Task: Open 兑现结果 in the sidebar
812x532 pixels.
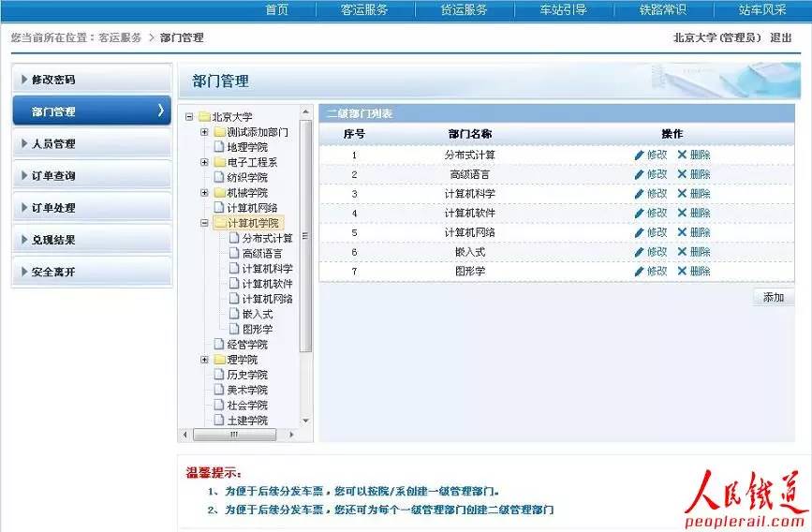Action: coord(92,240)
